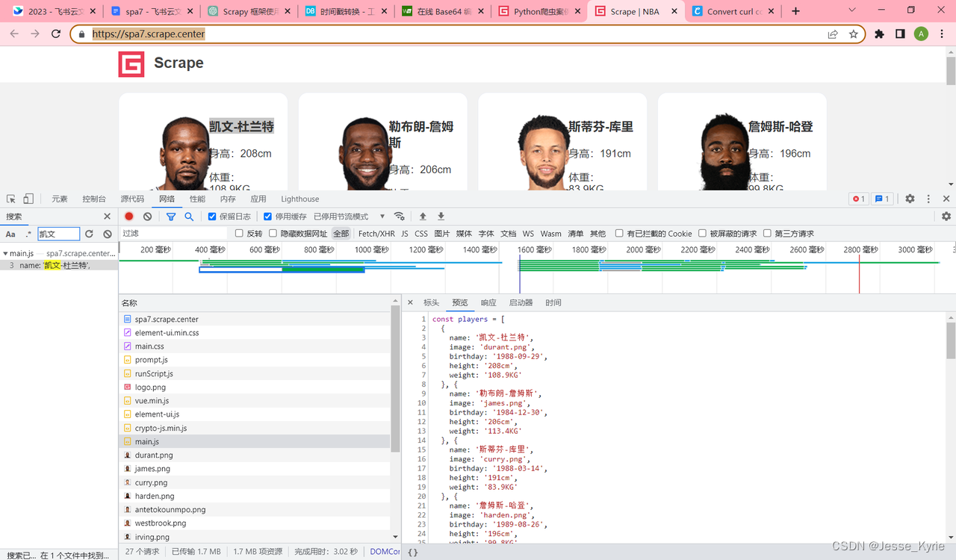Click the network search magnifier icon
Image resolution: width=956 pixels, height=560 pixels.
tap(189, 217)
